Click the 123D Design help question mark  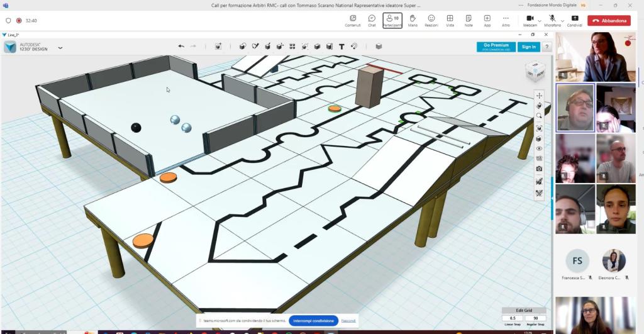pos(547,47)
